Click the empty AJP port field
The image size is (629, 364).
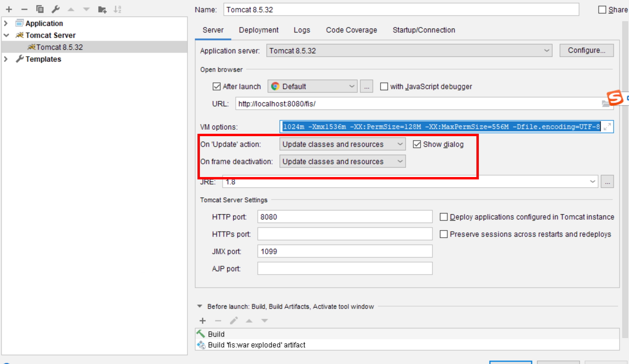tap(345, 269)
